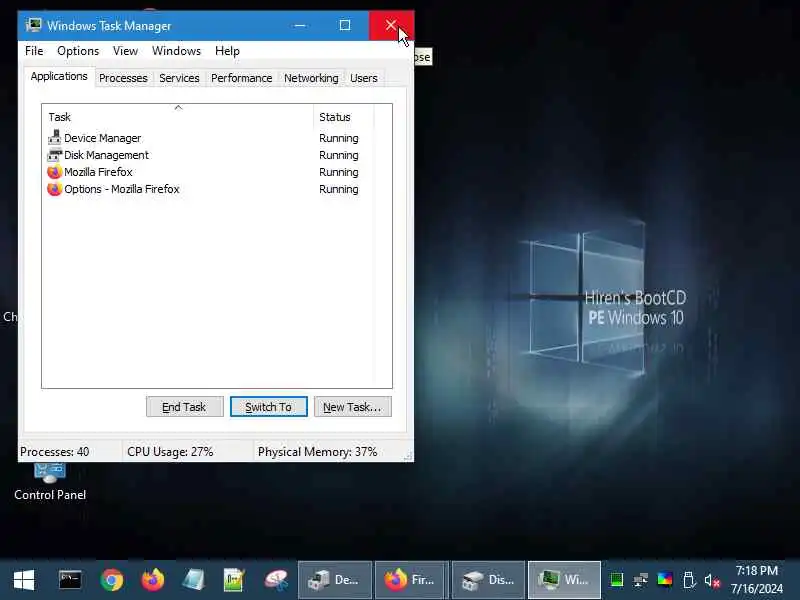This screenshot has width=800, height=600.
Task: Click the End Task button
Action: (185, 407)
